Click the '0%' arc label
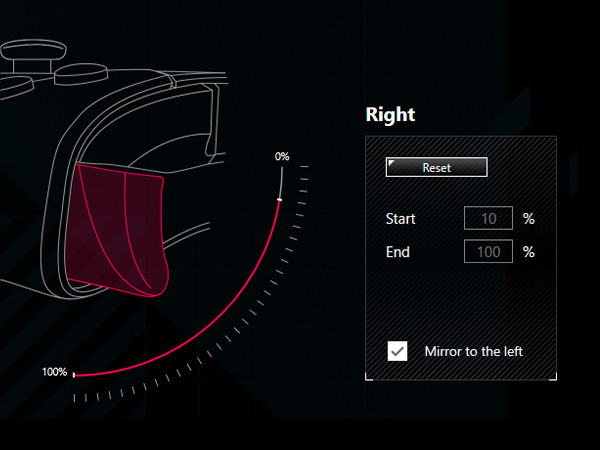 (282, 157)
